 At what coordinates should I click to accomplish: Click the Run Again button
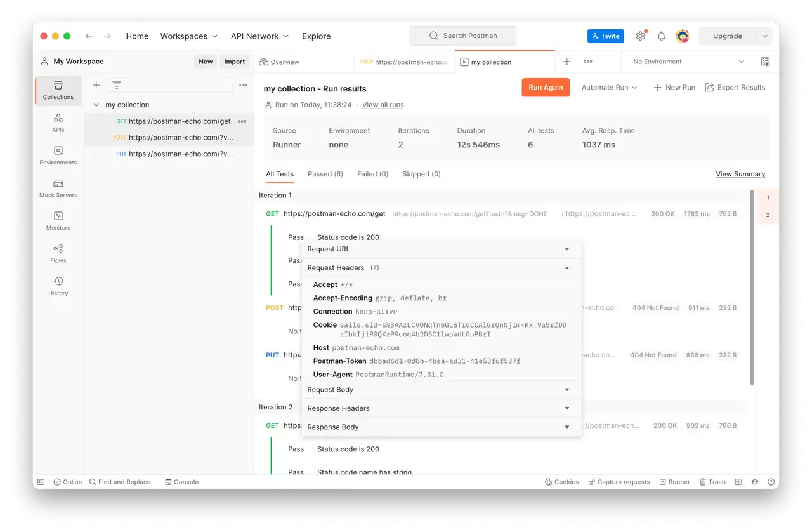[x=546, y=88]
